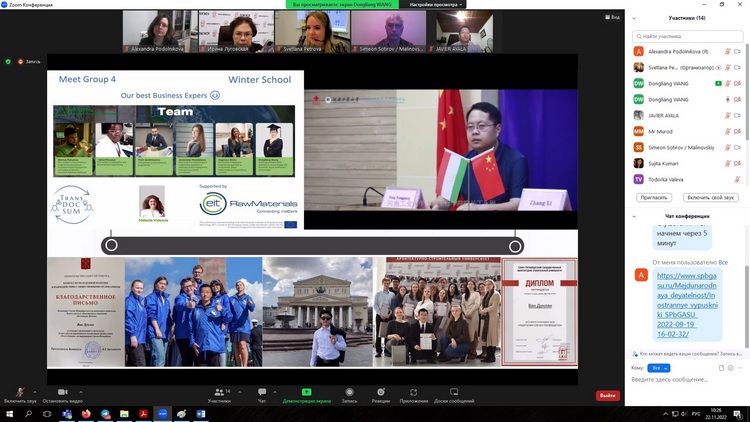This screenshot has height=422, width=750.
Task: Click the green encryption shield icon
Action: point(8,62)
